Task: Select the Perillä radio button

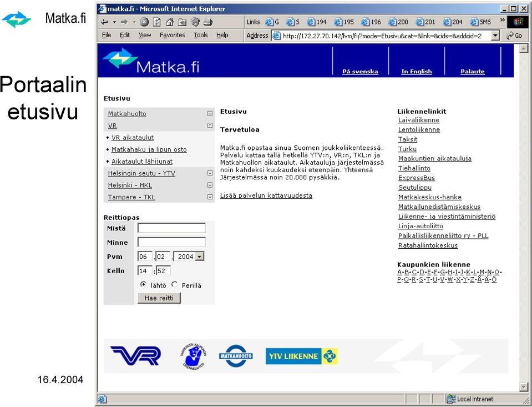Action: 174,284
